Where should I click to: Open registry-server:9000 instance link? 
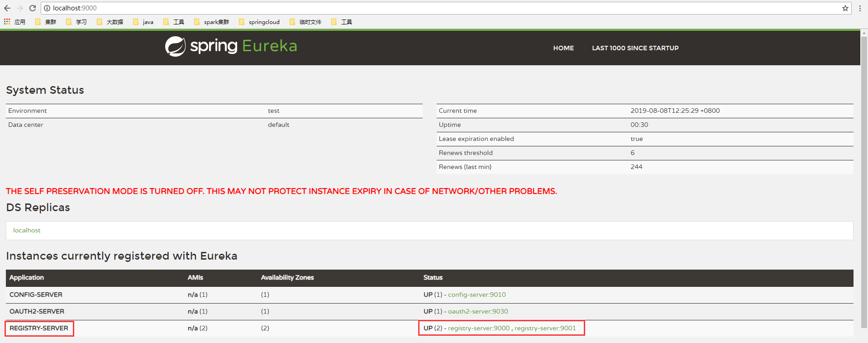pyautogui.click(x=479, y=328)
